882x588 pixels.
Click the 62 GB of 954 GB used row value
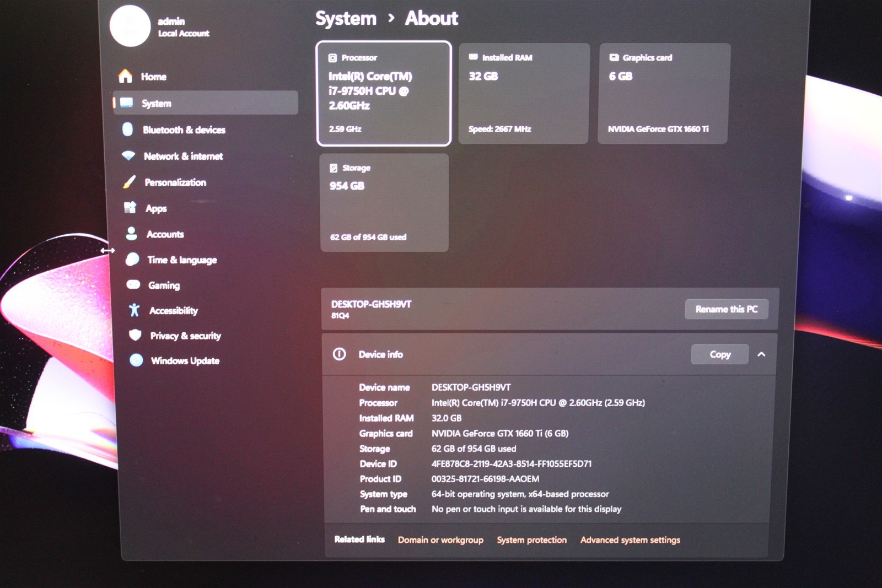[x=474, y=449]
